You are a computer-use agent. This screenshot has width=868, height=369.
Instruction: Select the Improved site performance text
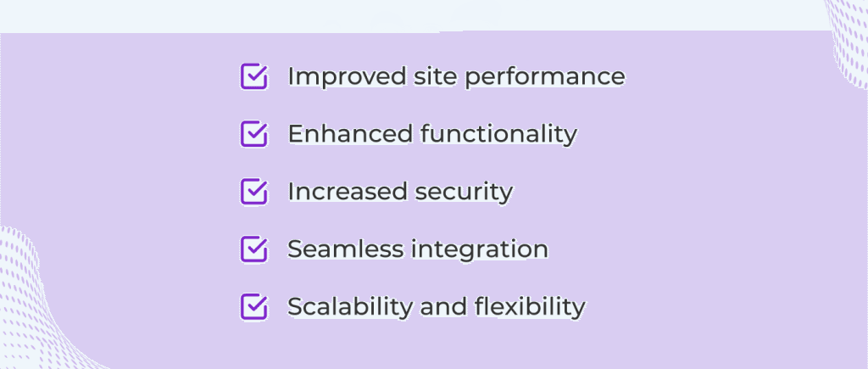coord(456,77)
